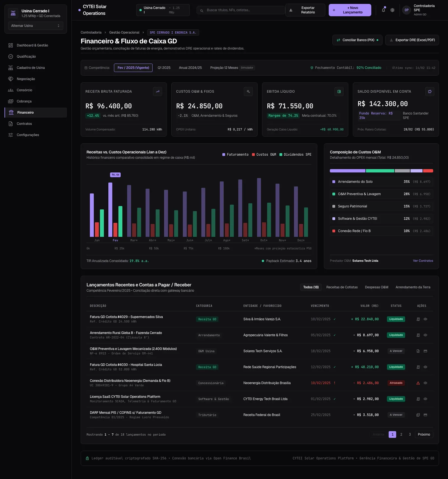Jump to page 2 of entries

click(401, 434)
